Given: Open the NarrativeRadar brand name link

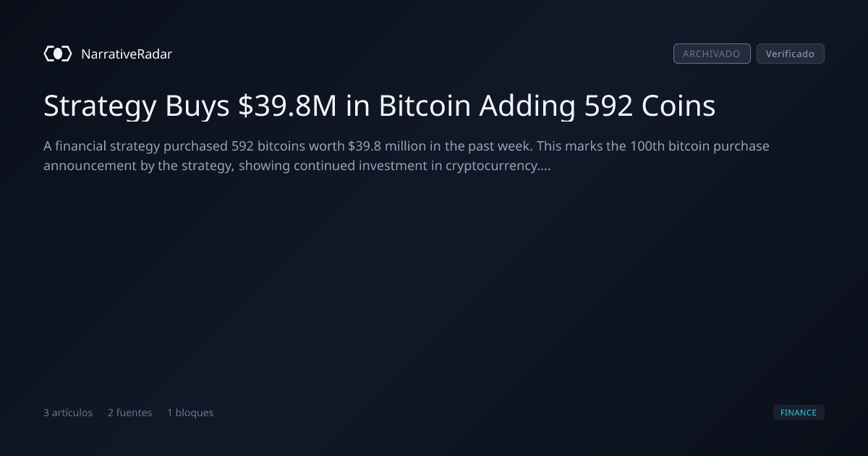Looking at the screenshot, I should [x=127, y=54].
